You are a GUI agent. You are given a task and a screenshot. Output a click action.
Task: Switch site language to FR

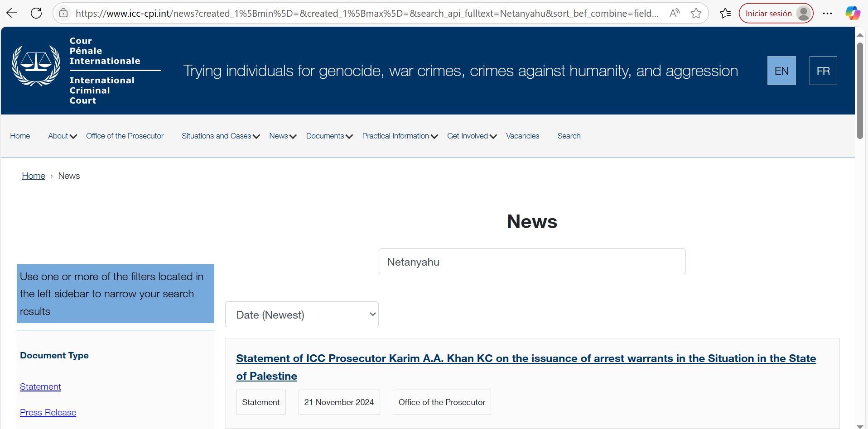pos(823,71)
